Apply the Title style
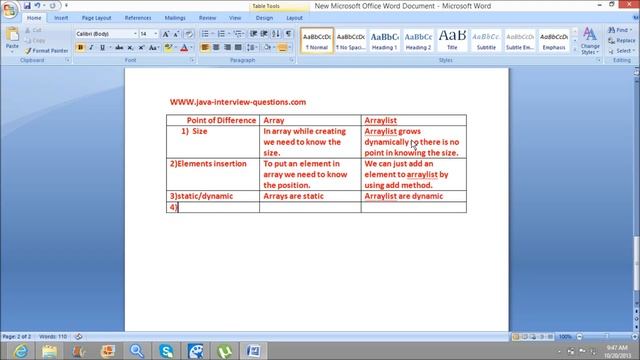 pyautogui.click(x=452, y=41)
